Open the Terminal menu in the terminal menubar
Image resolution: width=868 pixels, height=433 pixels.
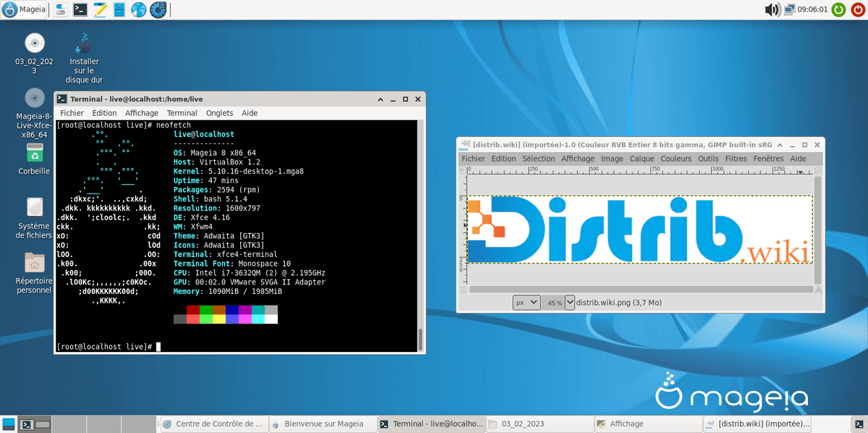pyautogui.click(x=182, y=113)
